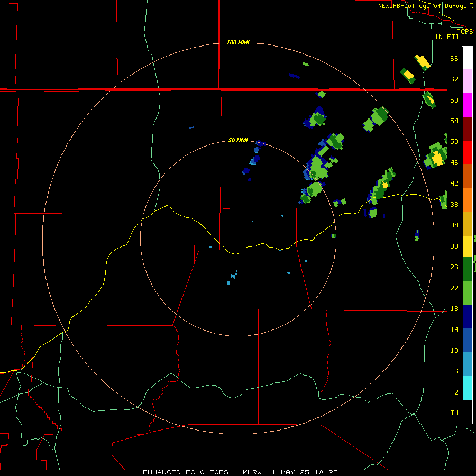This screenshot has height=476, width=476.
Task: Click the '30' legend value
Action: pyautogui.click(x=454, y=246)
